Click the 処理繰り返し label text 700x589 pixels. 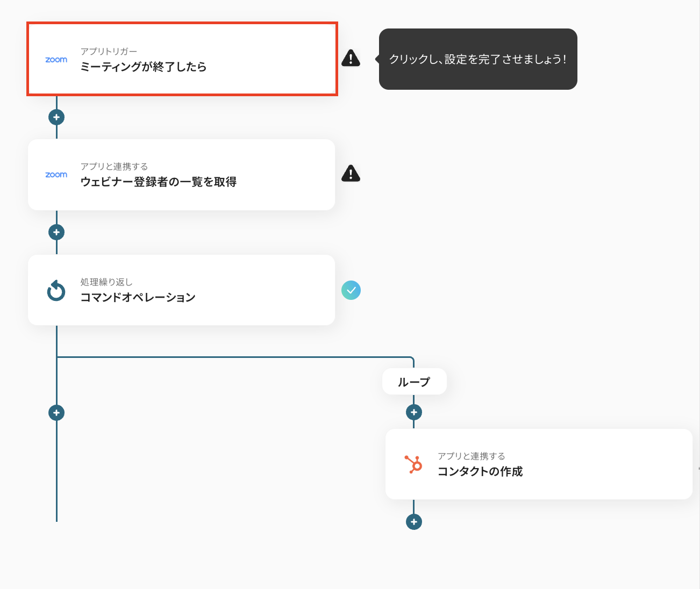pyautogui.click(x=106, y=282)
